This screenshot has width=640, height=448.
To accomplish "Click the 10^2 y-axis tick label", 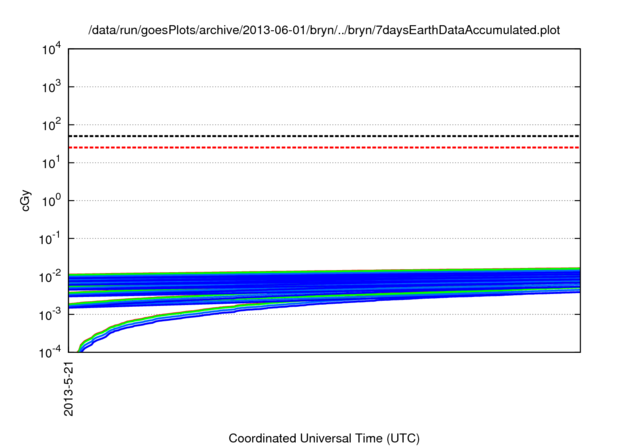I will tap(51, 125).
